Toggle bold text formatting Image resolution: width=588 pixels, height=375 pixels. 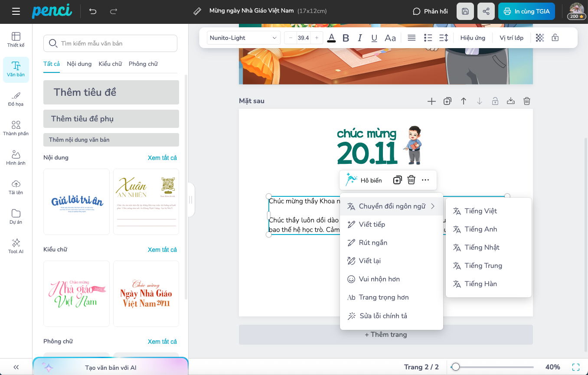346,38
